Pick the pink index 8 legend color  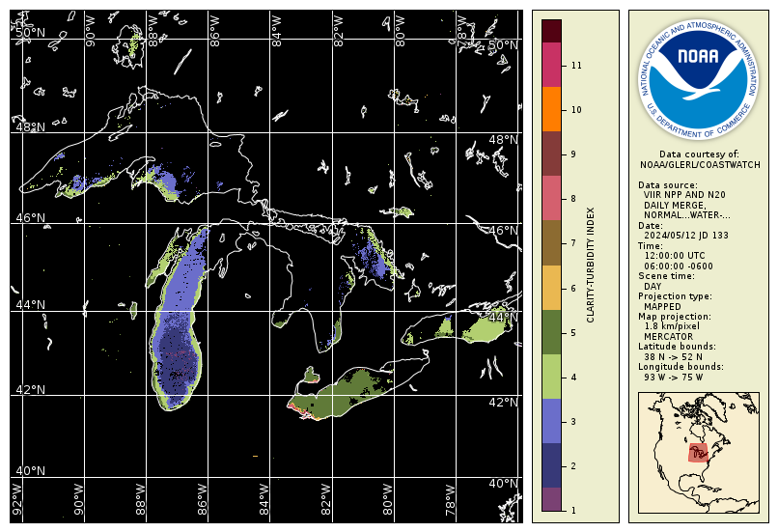[551, 199]
